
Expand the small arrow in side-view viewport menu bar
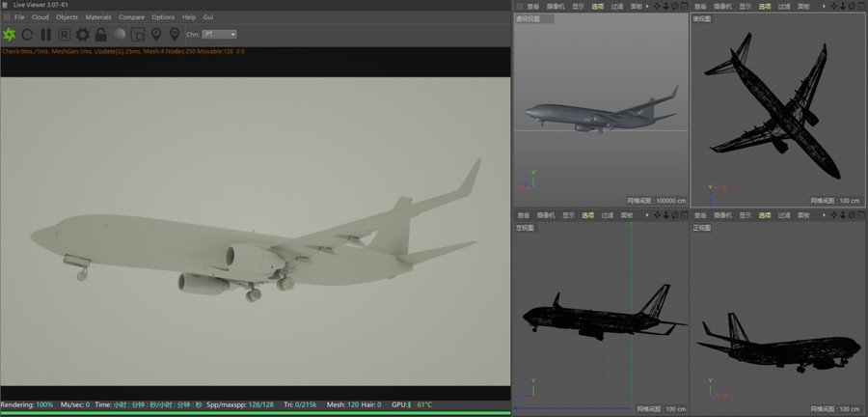click(x=647, y=215)
